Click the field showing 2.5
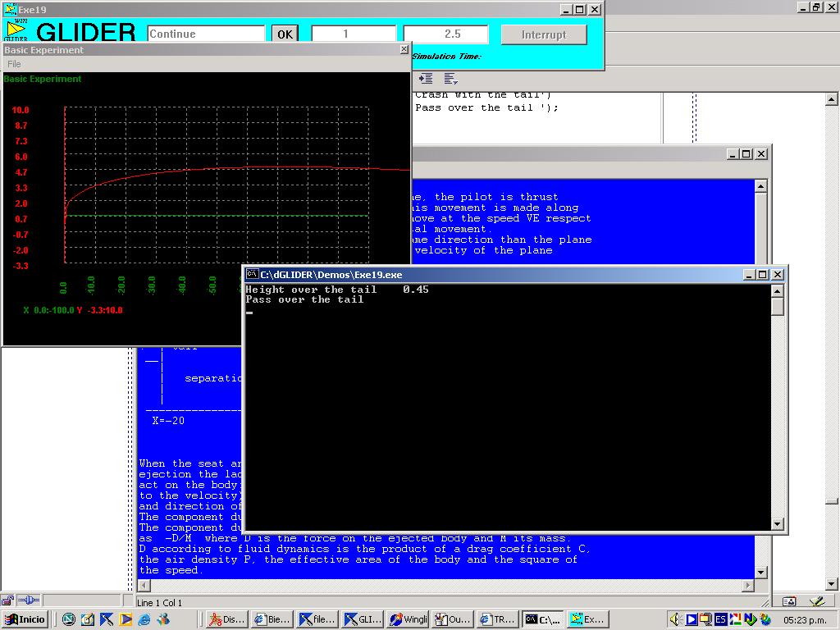Viewport: 840px width, 630px height. (445, 34)
